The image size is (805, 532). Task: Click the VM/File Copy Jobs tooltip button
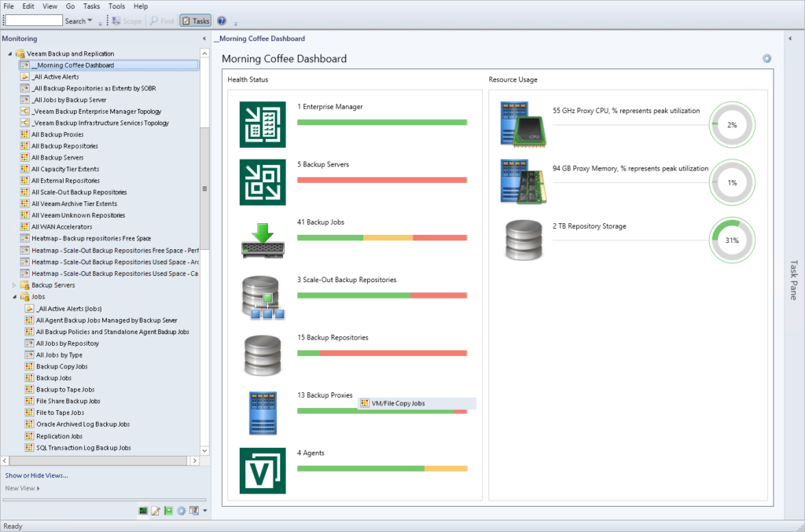click(417, 403)
